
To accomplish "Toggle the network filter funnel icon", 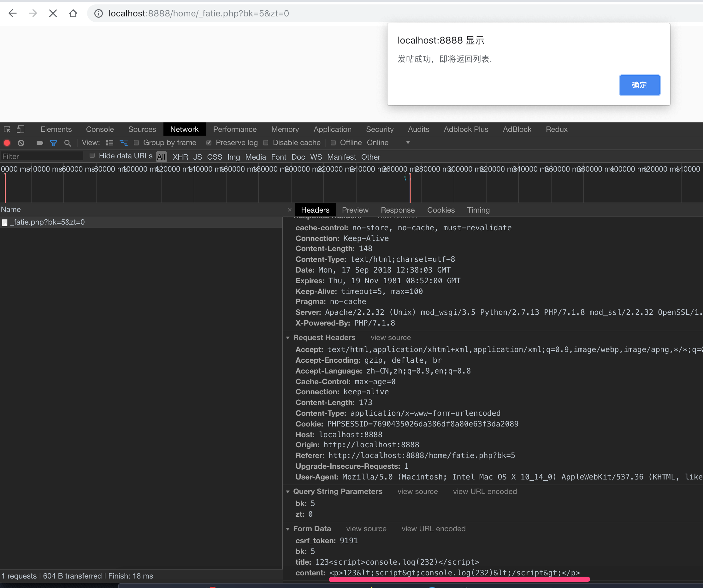I will (54, 143).
